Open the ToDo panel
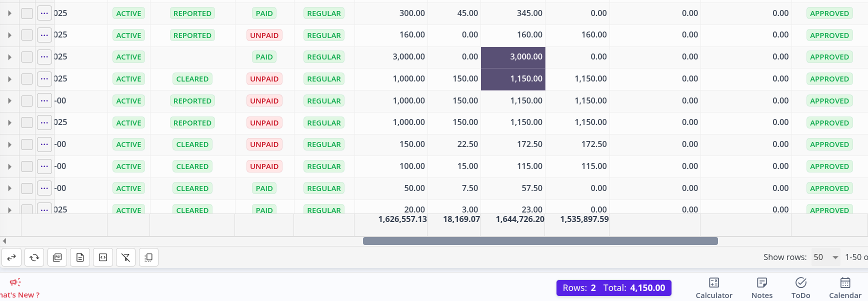This screenshot has width=868, height=301. pos(800,288)
